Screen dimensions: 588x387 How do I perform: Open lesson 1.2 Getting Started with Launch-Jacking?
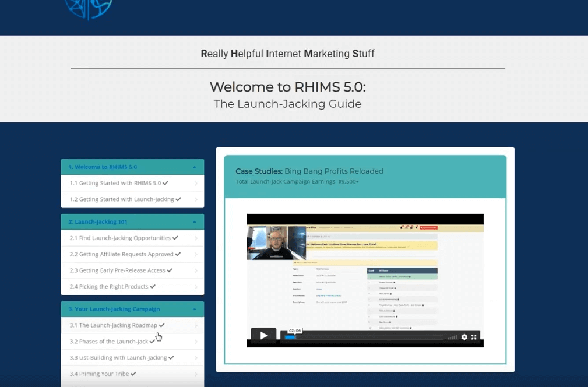click(132, 199)
